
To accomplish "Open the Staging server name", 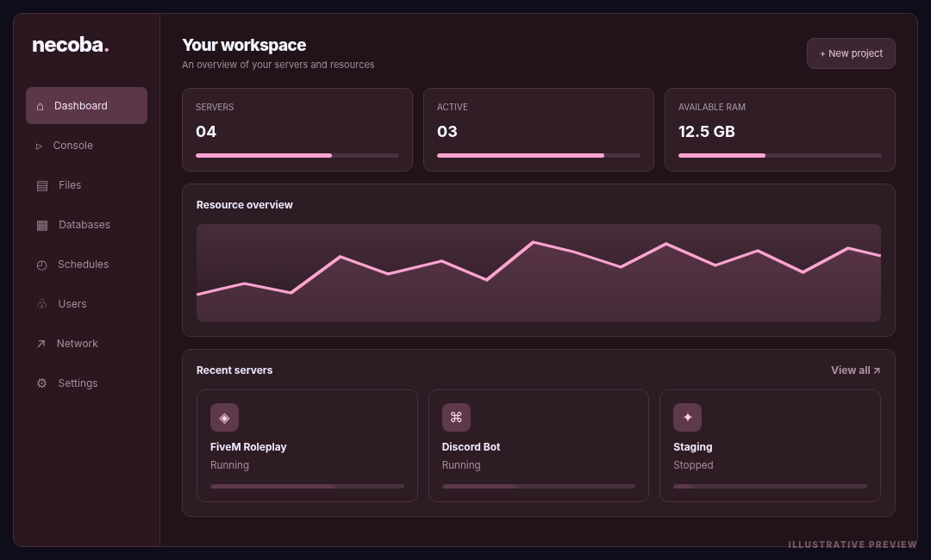I will (693, 446).
